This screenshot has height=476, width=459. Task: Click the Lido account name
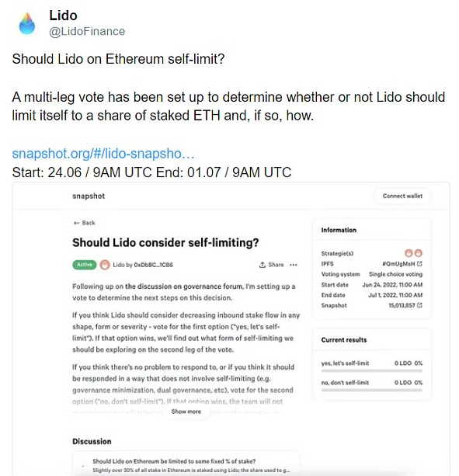(x=63, y=16)
